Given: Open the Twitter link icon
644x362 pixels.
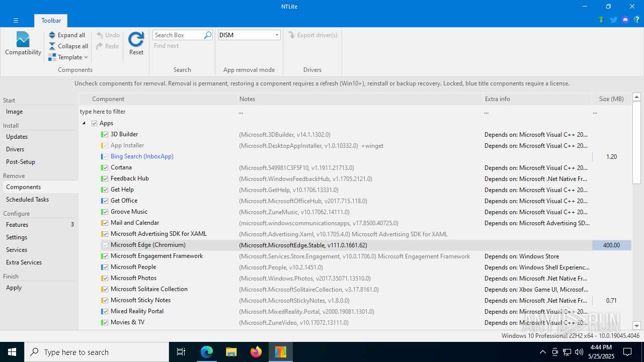Looking at the screenshot, I should (x=613, y=20).
